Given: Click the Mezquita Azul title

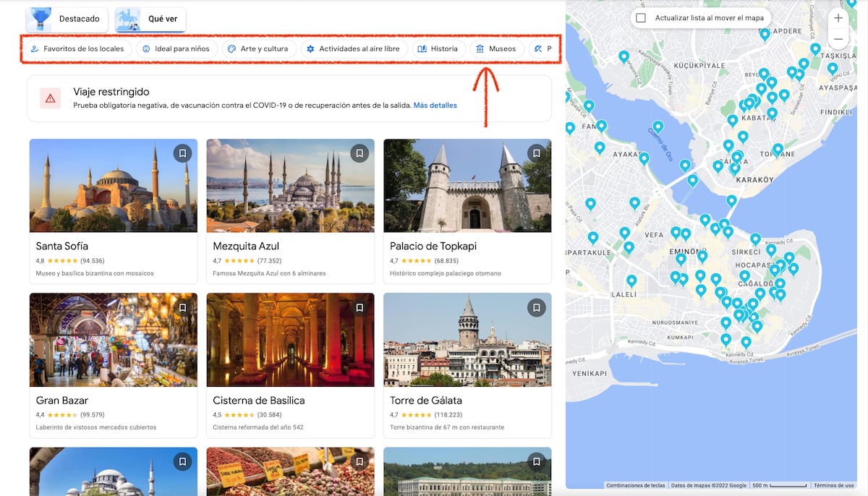Looking at the screenshot, I should tap(246, 247).
